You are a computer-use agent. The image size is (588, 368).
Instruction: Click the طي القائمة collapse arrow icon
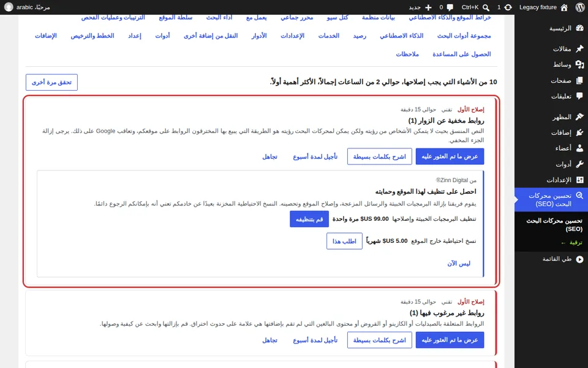[x=580, y=259]
